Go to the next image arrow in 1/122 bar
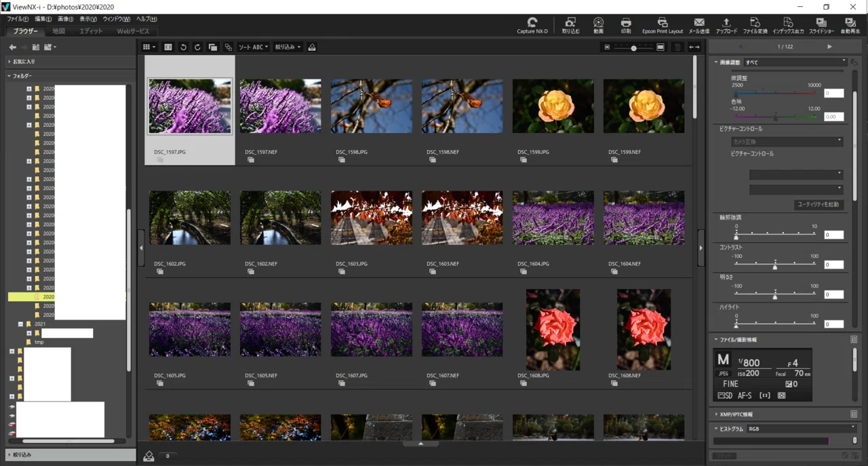The width and height of the screenshot is (868, 466). (x=829, y=47)
